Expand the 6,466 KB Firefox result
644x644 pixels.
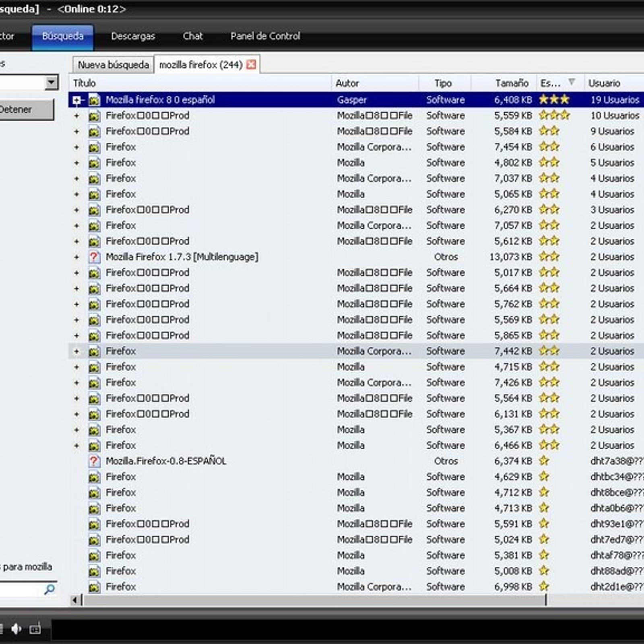point(76,446)
